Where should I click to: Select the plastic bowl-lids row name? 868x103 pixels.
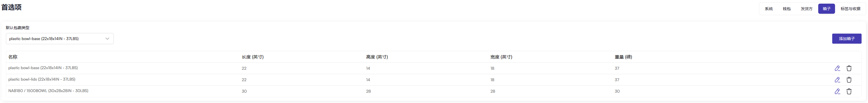click(x=42, y=79)
